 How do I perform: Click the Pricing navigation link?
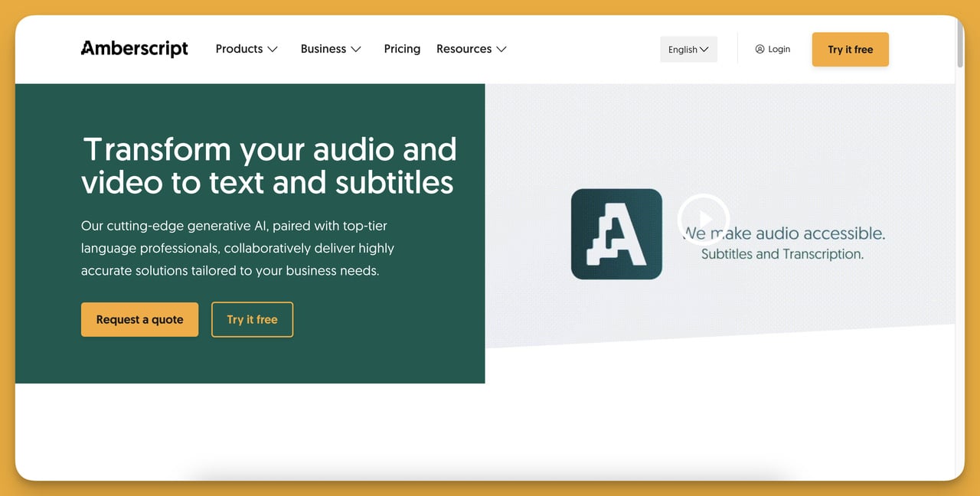click(402, 48)
